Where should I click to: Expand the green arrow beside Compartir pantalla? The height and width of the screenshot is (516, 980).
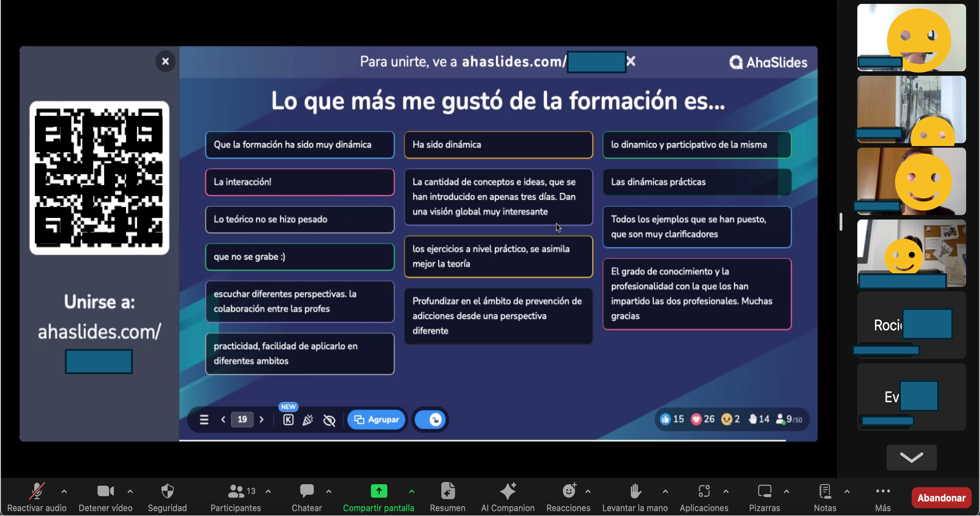(x=411, y=491)
